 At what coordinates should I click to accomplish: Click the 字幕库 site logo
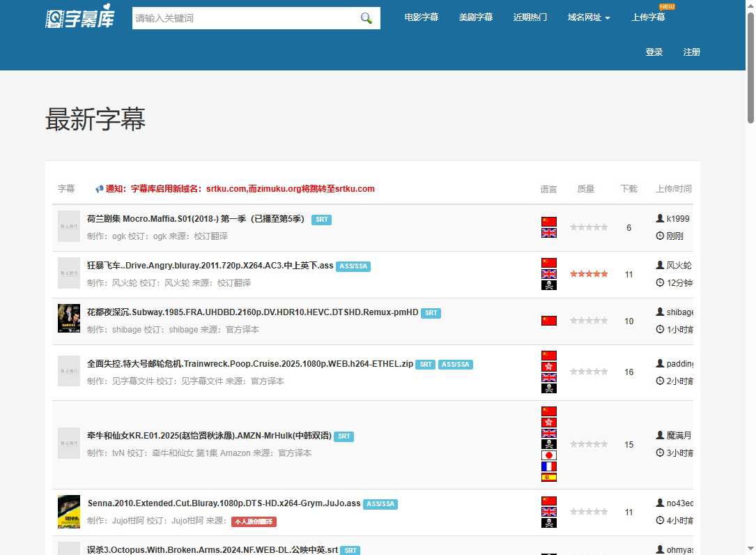pos(80,17)
